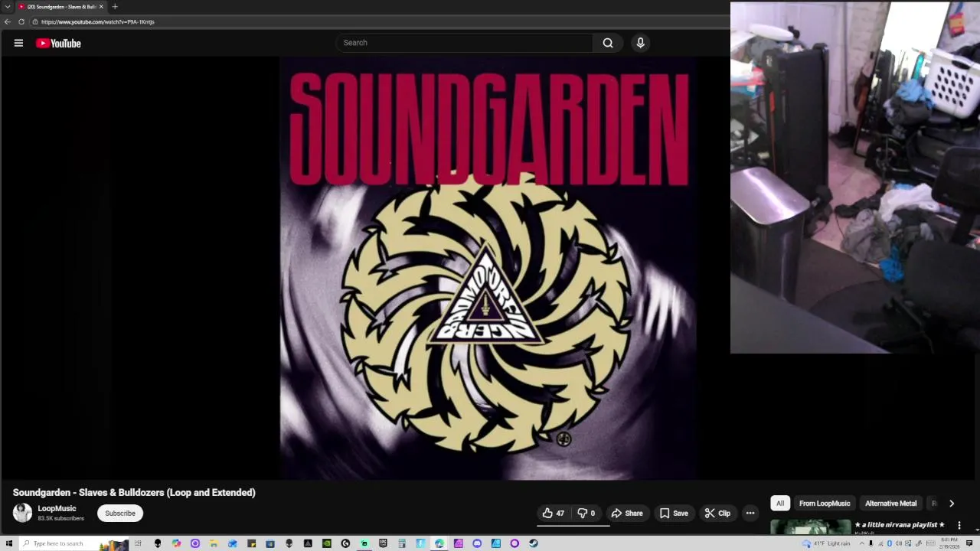Viewport: 980px width, 551px height.
Task: Save the video to a playlist
Action: click(674, 514)
